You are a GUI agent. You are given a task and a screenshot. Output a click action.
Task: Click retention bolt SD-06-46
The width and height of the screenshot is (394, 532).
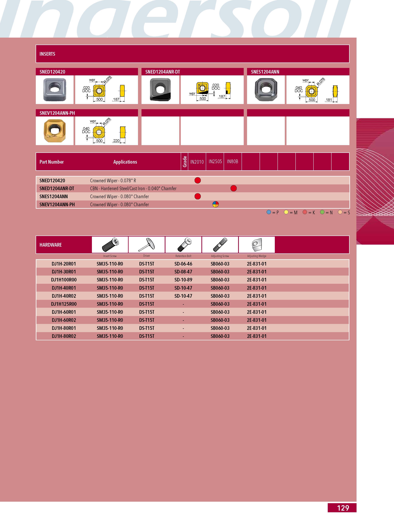[183, 264]
